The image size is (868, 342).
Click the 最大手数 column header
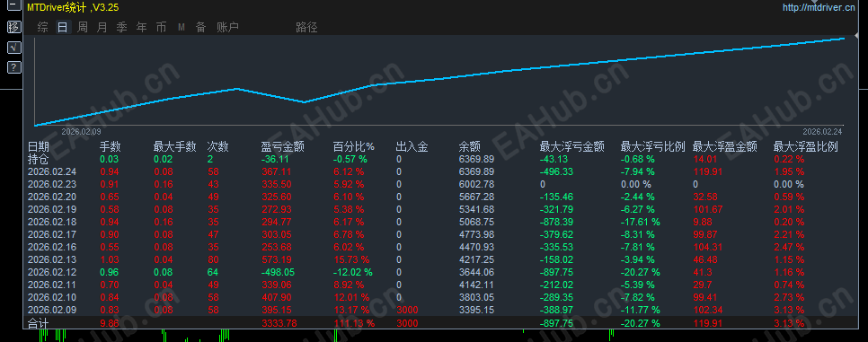[x=175, y=146]
